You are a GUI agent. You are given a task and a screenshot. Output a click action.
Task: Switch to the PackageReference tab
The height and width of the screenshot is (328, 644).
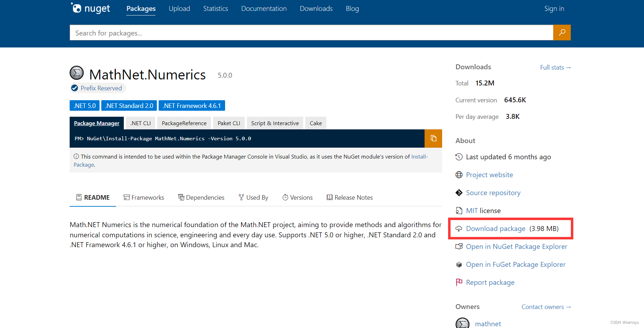click(184, 123)
